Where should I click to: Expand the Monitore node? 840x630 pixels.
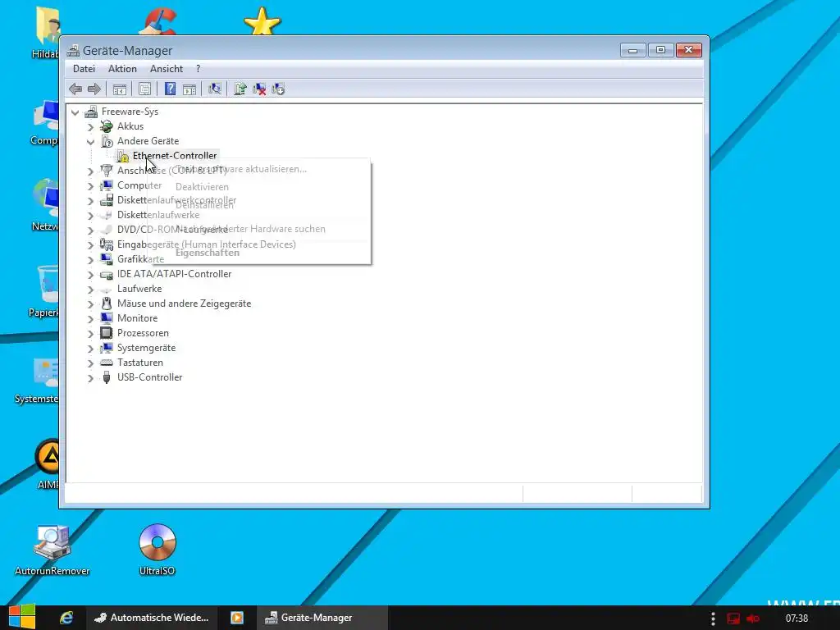pyautogui.click(x=90, y=319)
